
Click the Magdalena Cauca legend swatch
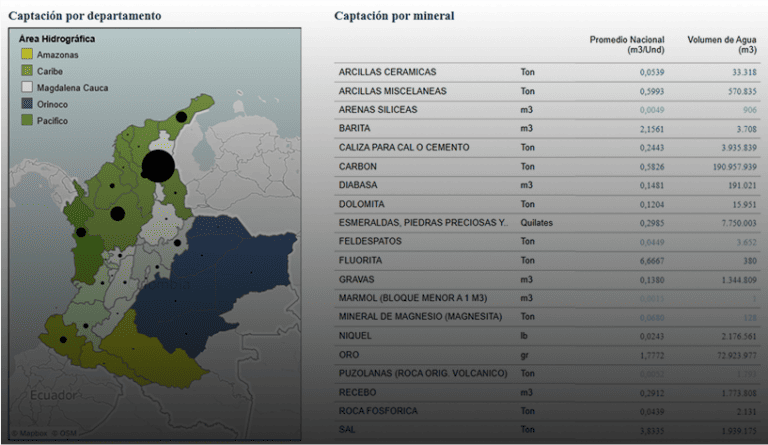pos(27,87)
